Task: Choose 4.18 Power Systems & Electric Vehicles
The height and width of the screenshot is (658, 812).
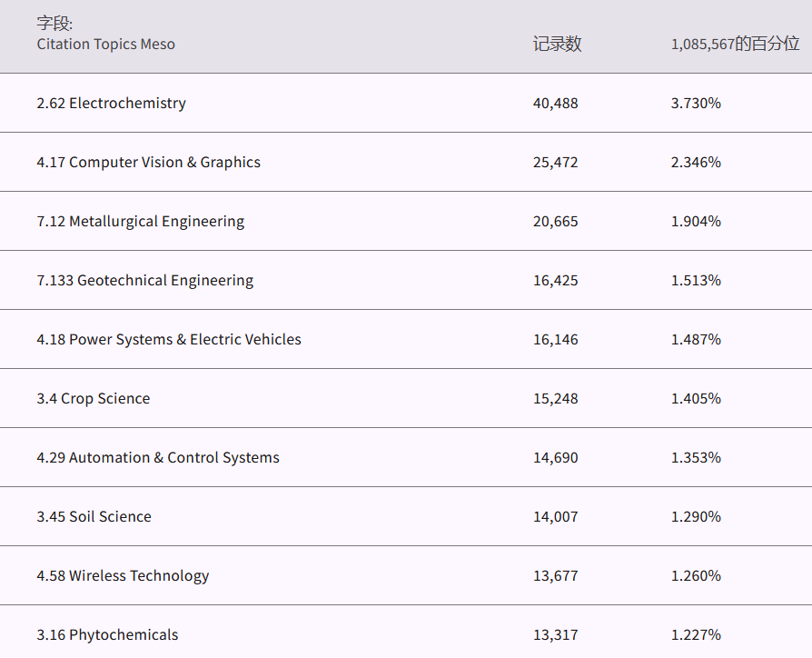Action: click(x=169, y=339)
